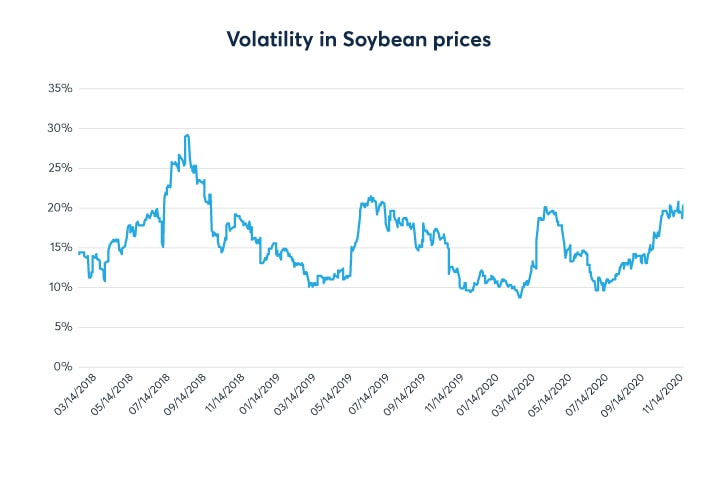Click the 15% y-axis label
Viewport: 720px width, 500px height.
tap(60, 247)
